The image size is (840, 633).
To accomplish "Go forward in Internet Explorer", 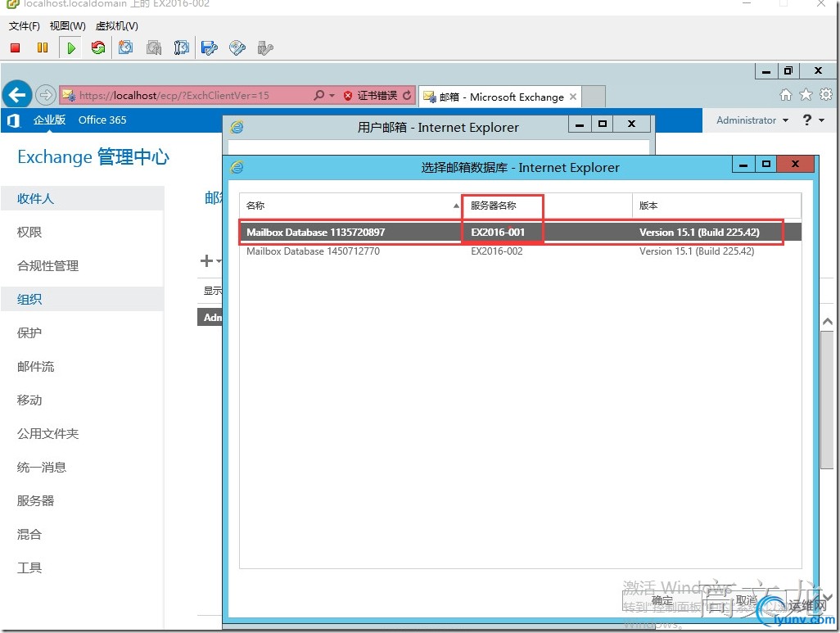I will 46,96.
